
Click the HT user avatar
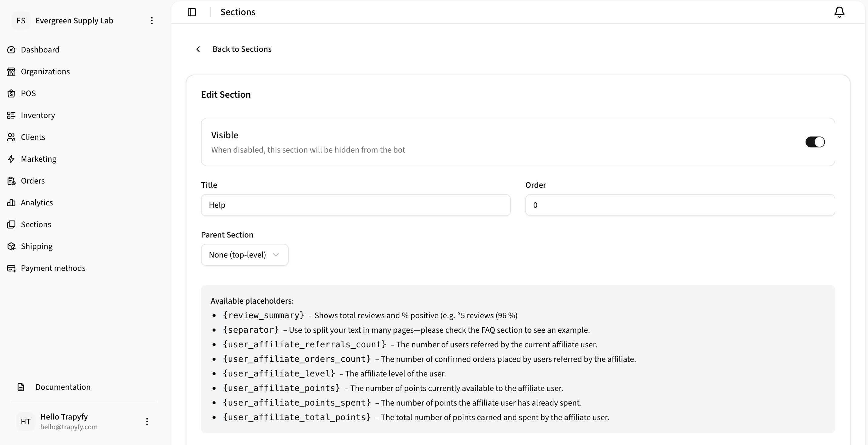coord(25,422)
